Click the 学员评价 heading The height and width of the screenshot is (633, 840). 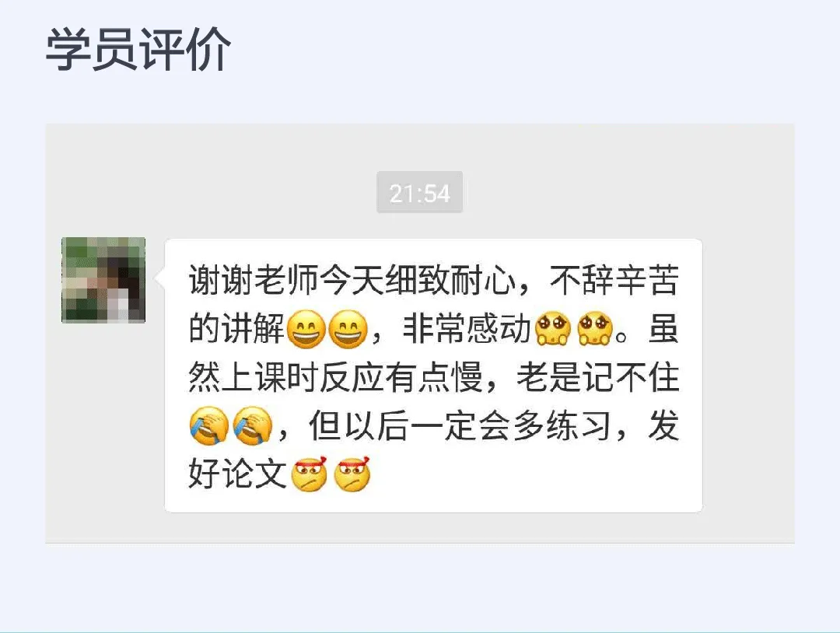click(x=138, y=49)
